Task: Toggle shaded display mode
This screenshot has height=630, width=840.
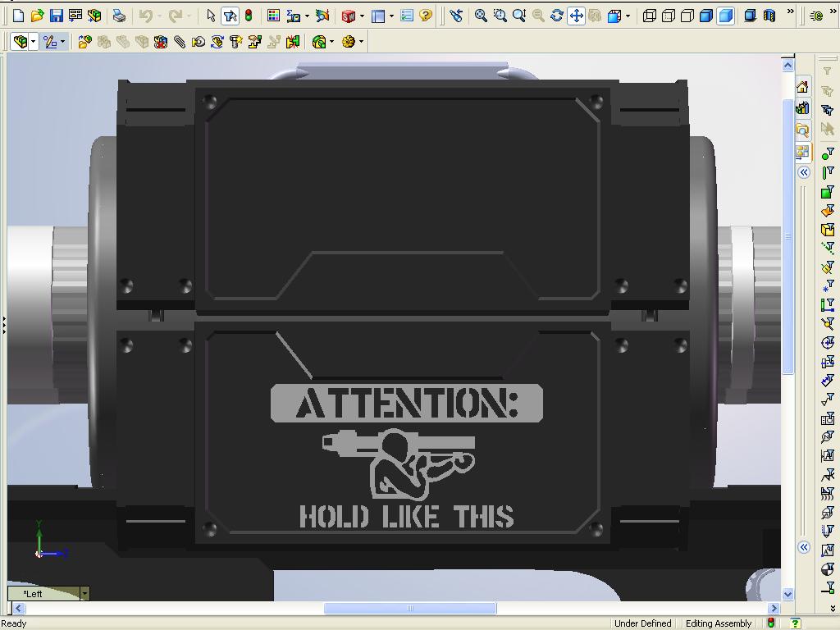Action: [x=725, y=16]
